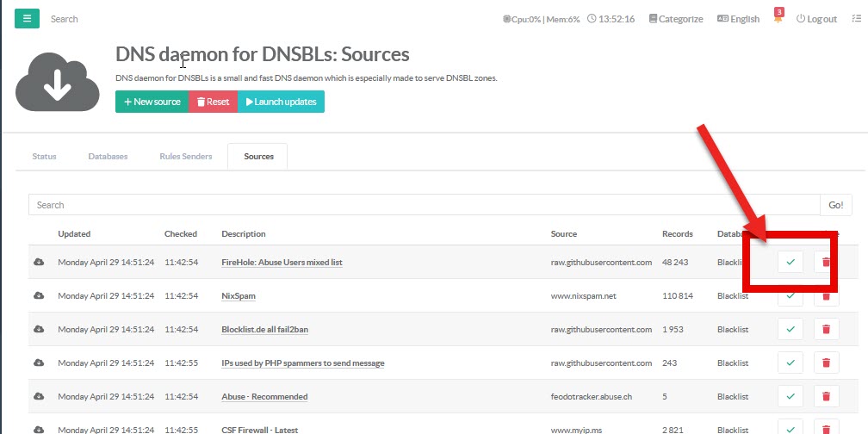Switch to the Databases tab

(x=108, y=157)
